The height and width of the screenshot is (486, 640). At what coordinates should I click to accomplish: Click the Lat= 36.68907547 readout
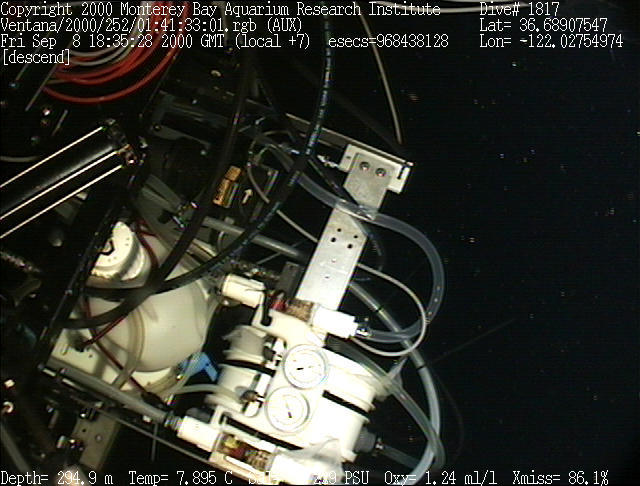pos(543,25)
